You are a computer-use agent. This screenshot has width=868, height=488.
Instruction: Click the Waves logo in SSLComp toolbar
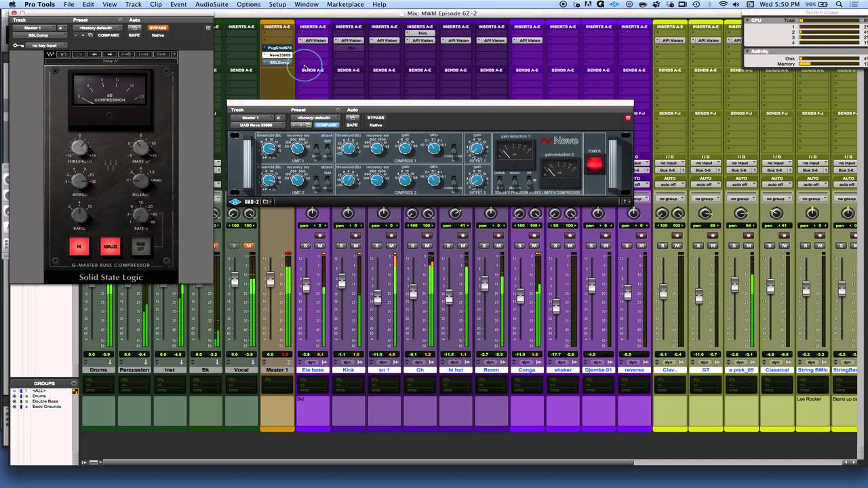click(x=50, y=54)
